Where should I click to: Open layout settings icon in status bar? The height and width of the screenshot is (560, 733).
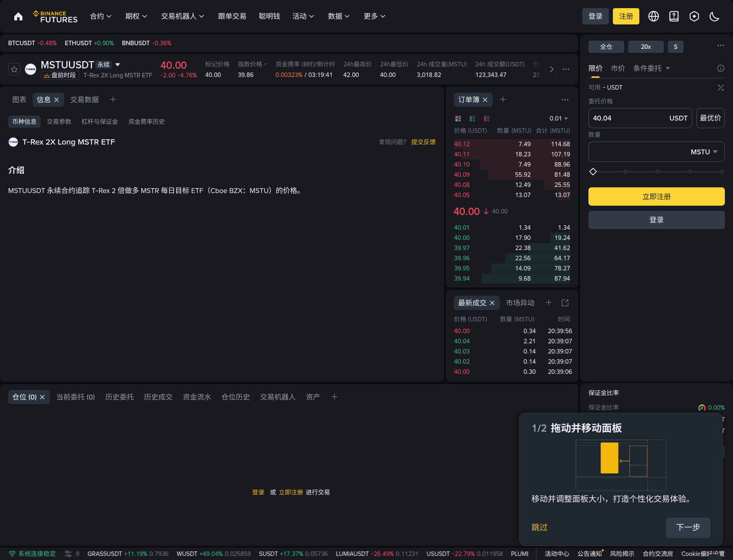pos(68,554)
